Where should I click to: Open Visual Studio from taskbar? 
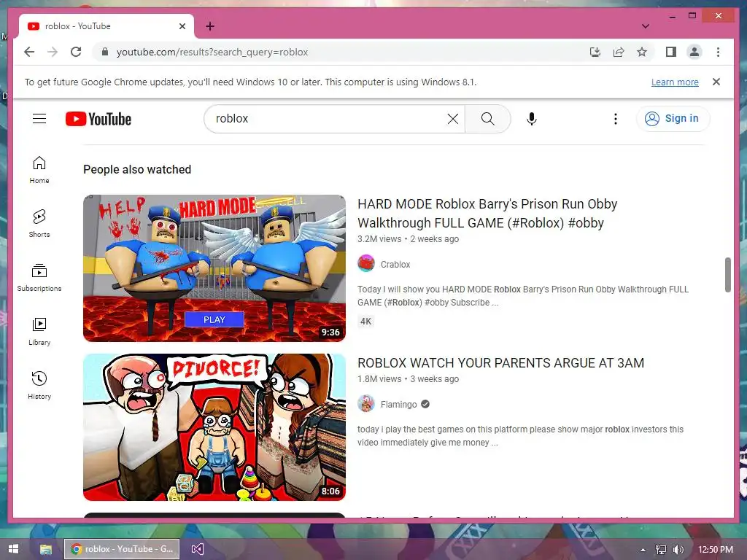(197, 549)
